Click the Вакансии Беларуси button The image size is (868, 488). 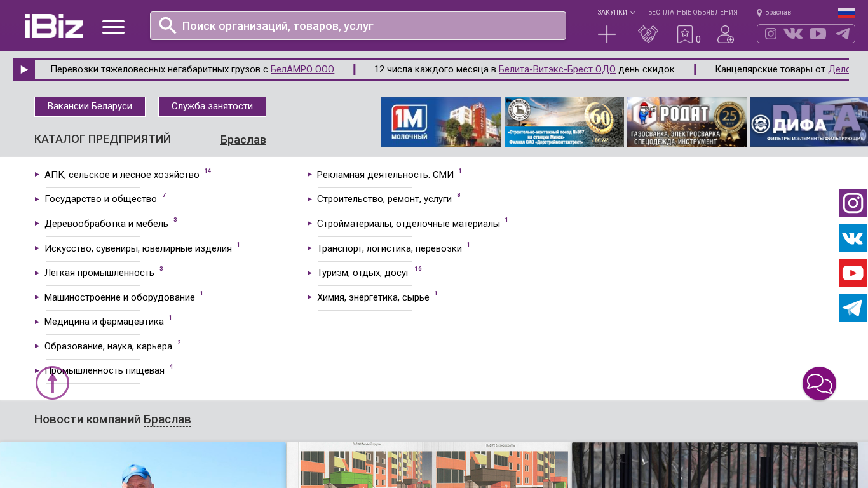90,107
